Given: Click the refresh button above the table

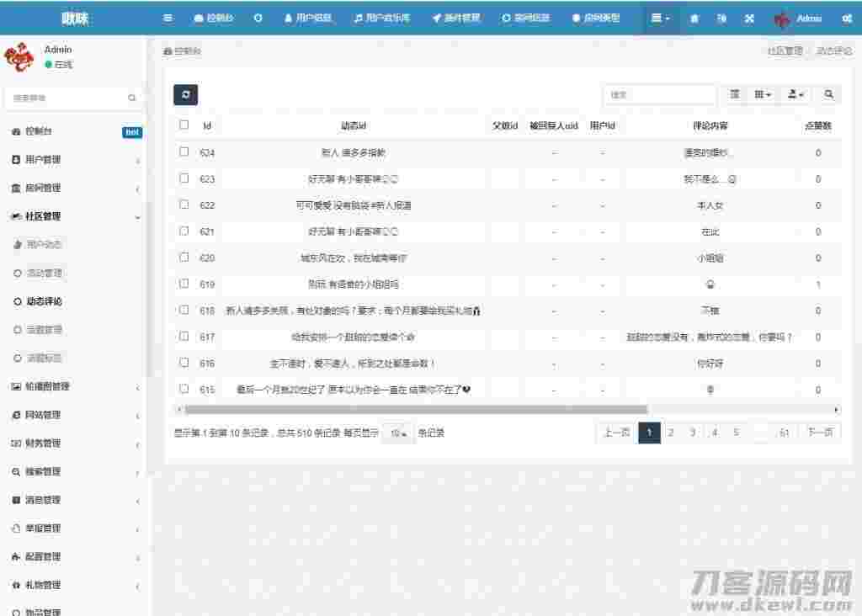Looking at the screenshot, I should click(186, 94).
